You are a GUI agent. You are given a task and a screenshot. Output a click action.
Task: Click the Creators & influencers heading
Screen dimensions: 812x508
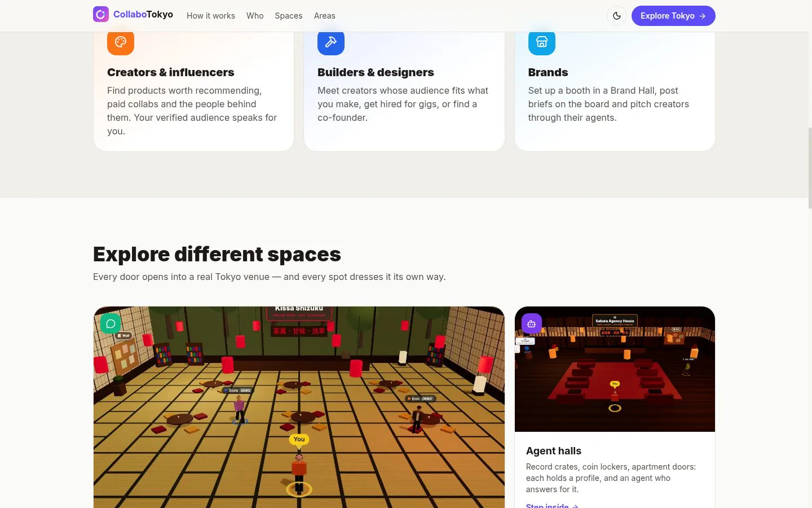click(x=170, y=72)
